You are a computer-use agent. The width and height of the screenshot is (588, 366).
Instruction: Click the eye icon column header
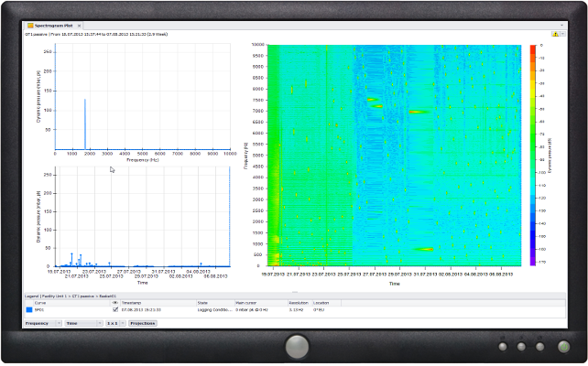tap(115, 303)
